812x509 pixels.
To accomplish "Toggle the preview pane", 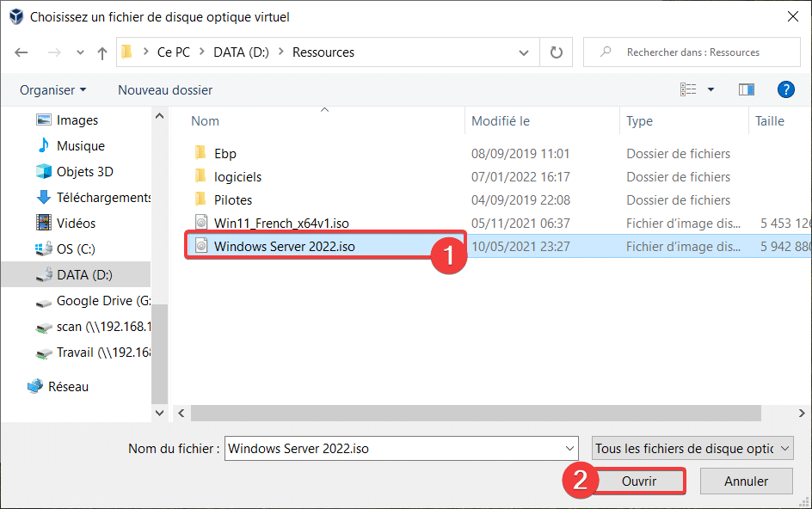I will pyautogui.click(x=747, y=89).
